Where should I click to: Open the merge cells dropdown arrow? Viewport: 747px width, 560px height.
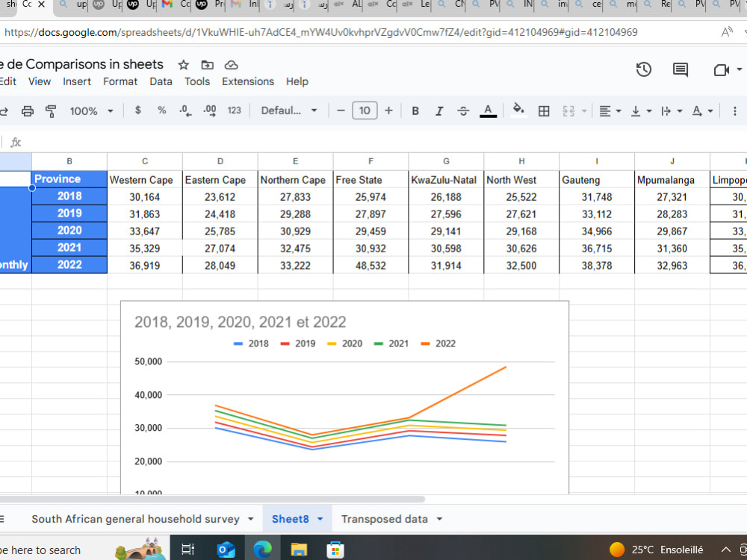click(583, 111)
